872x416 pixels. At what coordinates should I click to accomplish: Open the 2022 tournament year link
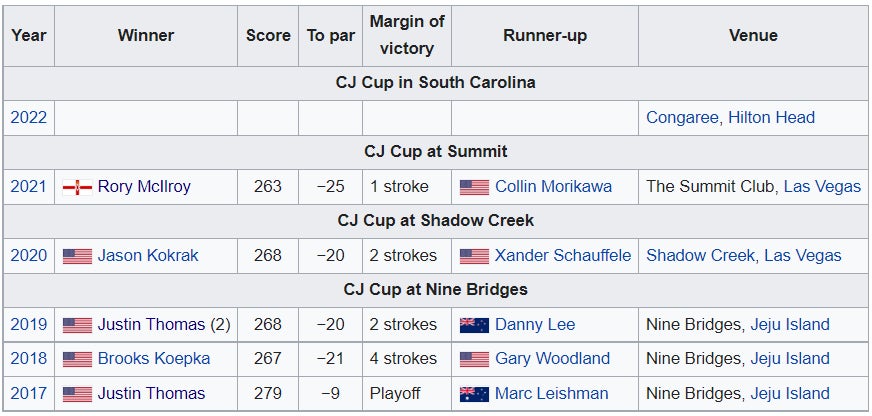point(29,117)
